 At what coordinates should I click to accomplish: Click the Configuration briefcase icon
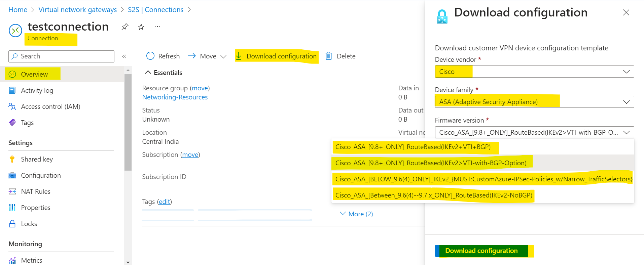click(12, 175)
